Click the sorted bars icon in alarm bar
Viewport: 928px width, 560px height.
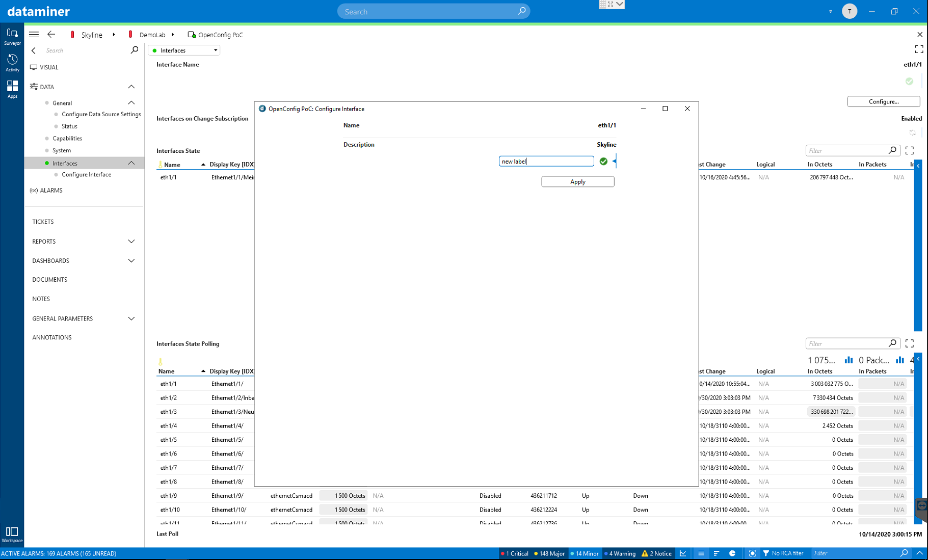pyautogui.click(x=717, y=553)
